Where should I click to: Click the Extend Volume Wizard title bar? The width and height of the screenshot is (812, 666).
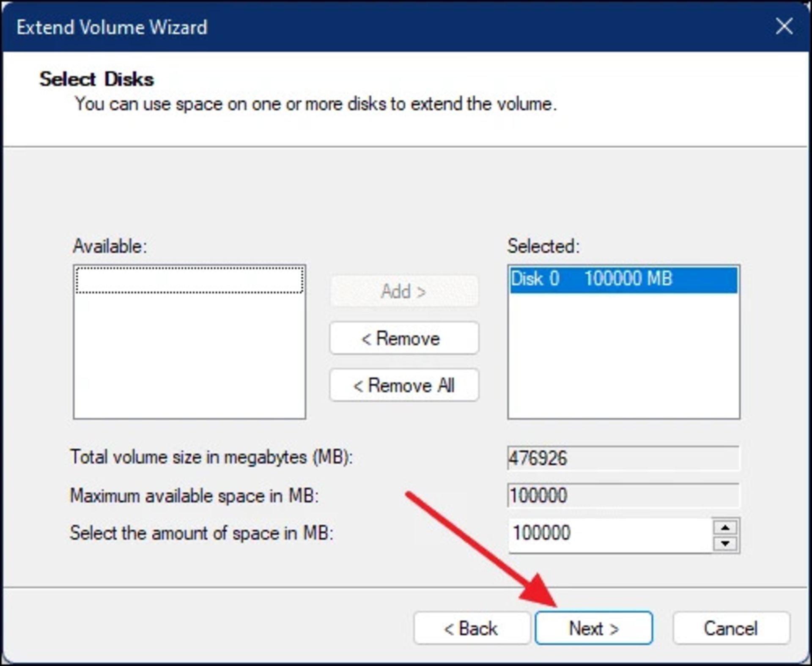[x=381, y=27]
